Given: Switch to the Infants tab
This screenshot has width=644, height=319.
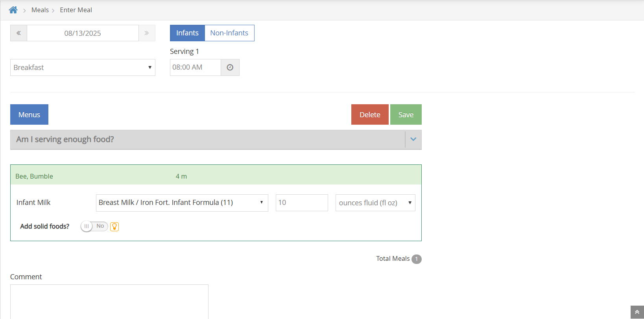Looking at the screenshot, I should tap(187, 33).
